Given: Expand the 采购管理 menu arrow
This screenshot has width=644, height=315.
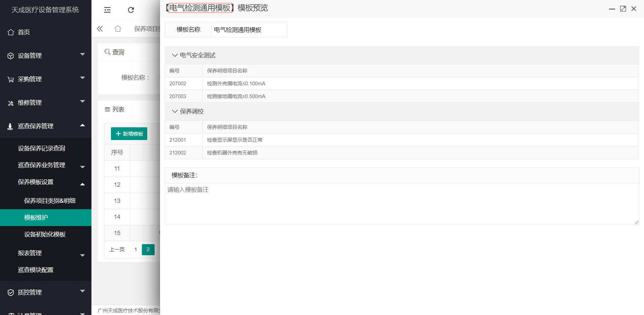Looking at the screenshot, I should pyautogui.click(x=83, y=78).
